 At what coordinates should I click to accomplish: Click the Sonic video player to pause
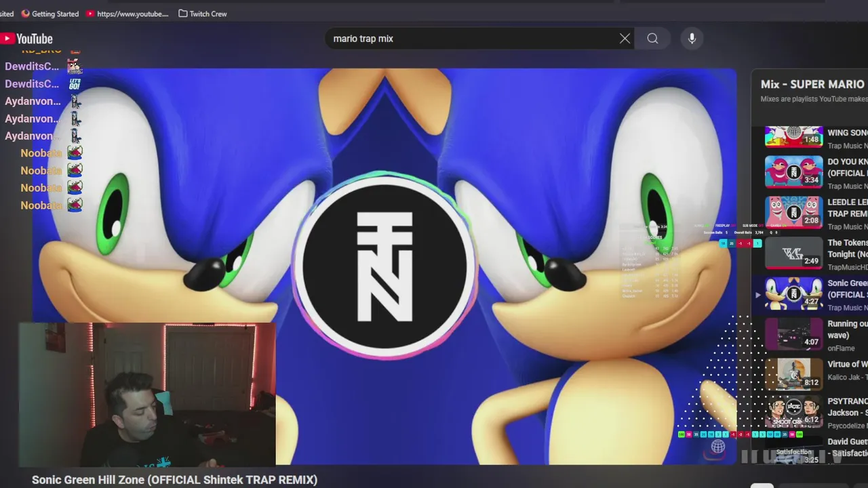384,266
